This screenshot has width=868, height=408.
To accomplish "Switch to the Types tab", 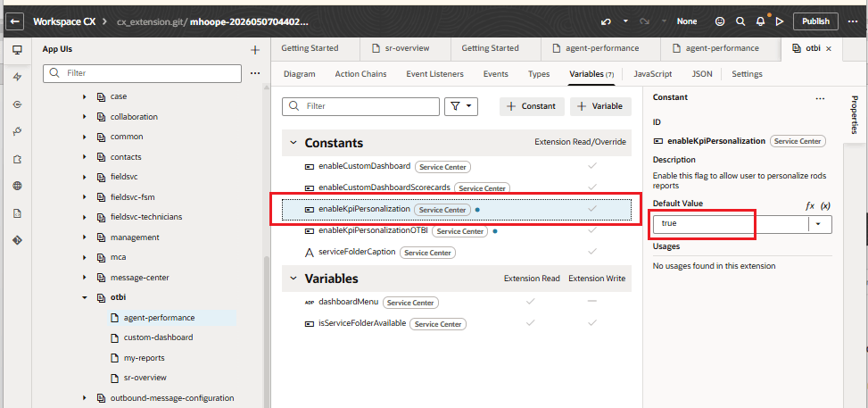I will (x=539, y=74).
